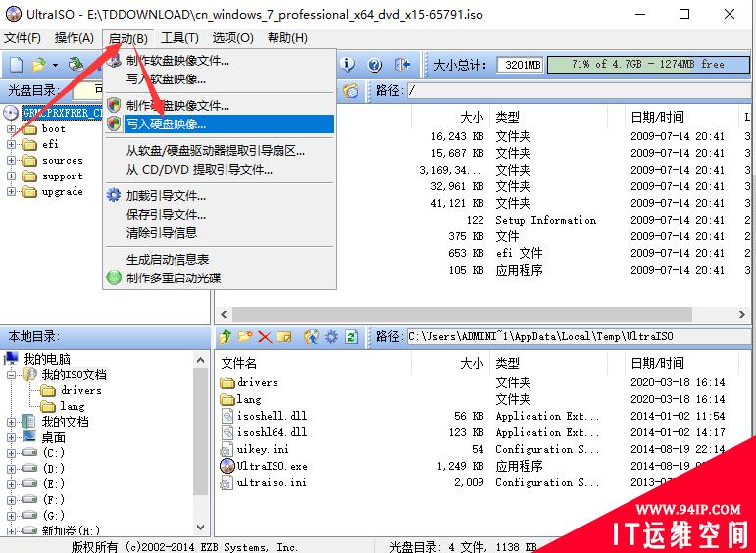Click the disc icon of the ISO root
This screenshot has height=553, width=756.
11,113
